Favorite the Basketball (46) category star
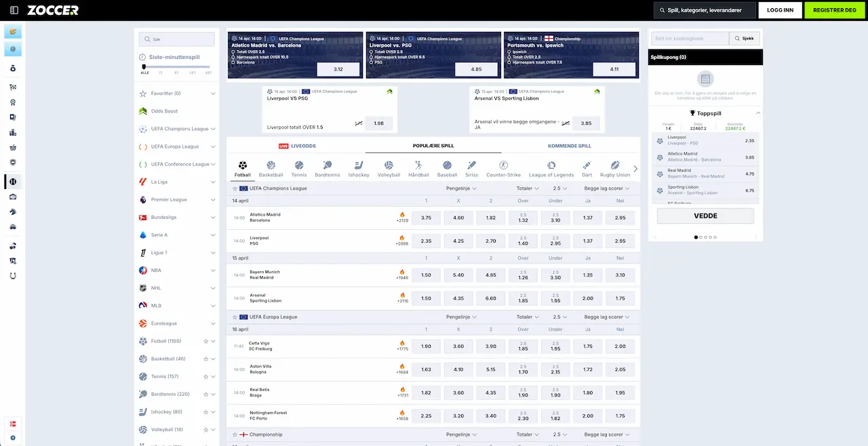The width and height of the screenshot is (868, 446). 205,359
